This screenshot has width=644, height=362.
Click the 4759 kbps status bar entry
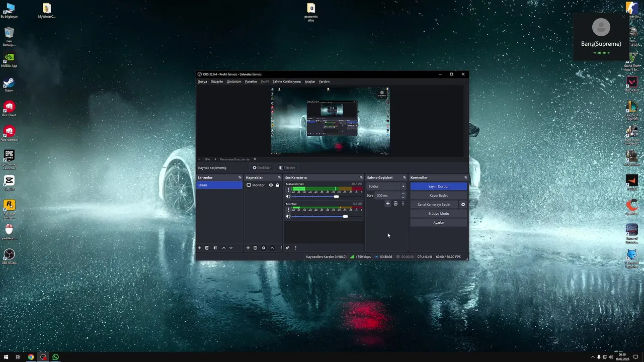point(361,257)
